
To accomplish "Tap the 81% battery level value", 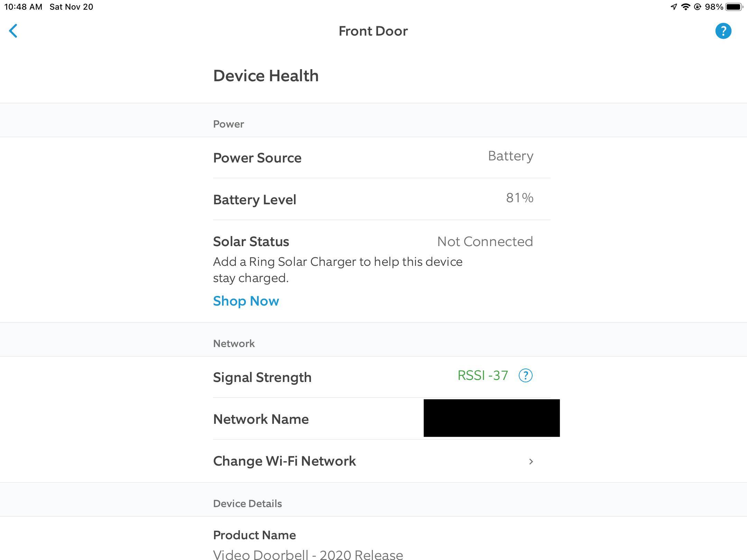I will pos(519,198).
